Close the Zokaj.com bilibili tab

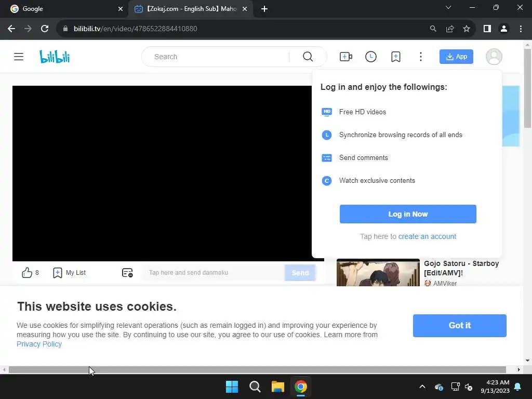click(x=245, y=9)
